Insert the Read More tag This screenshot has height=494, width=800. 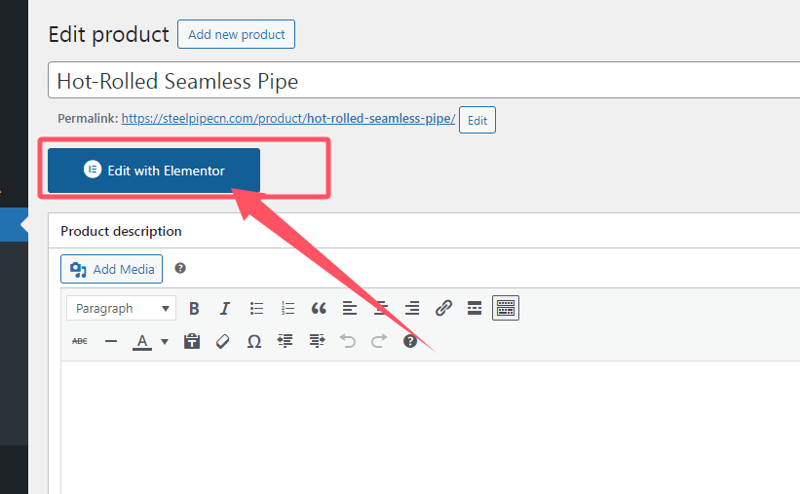(474, 308)
